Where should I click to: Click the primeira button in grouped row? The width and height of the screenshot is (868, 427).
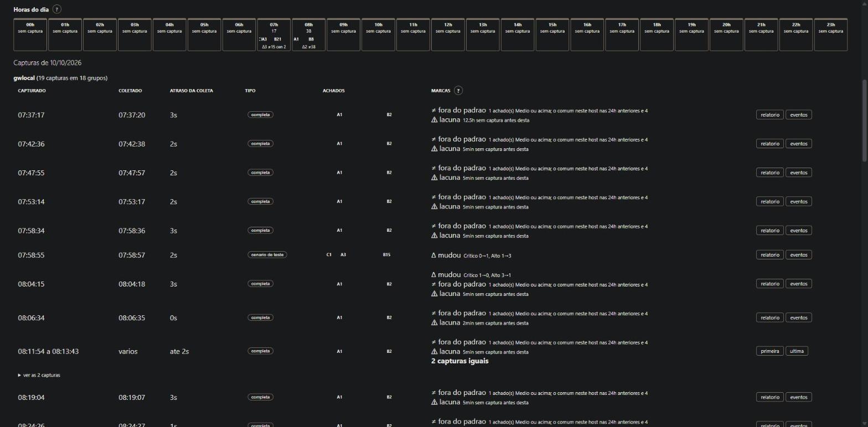[770, 351]
